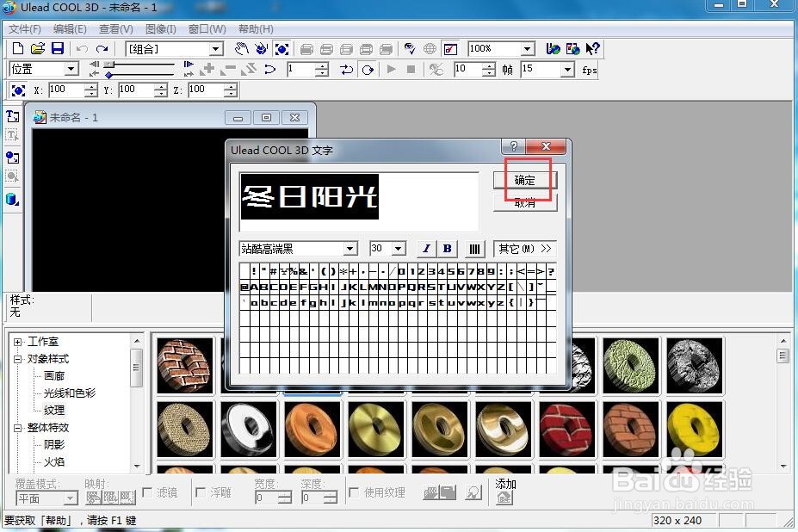Select the Rotate Object tool
The width and height of the screenshot is (798, 532).
tap(262, 49)
